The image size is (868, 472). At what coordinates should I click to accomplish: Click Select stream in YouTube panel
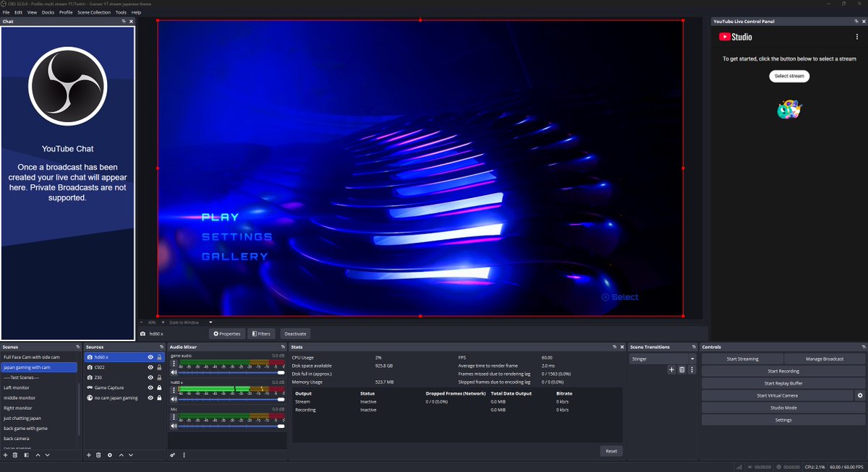[789, 76]
